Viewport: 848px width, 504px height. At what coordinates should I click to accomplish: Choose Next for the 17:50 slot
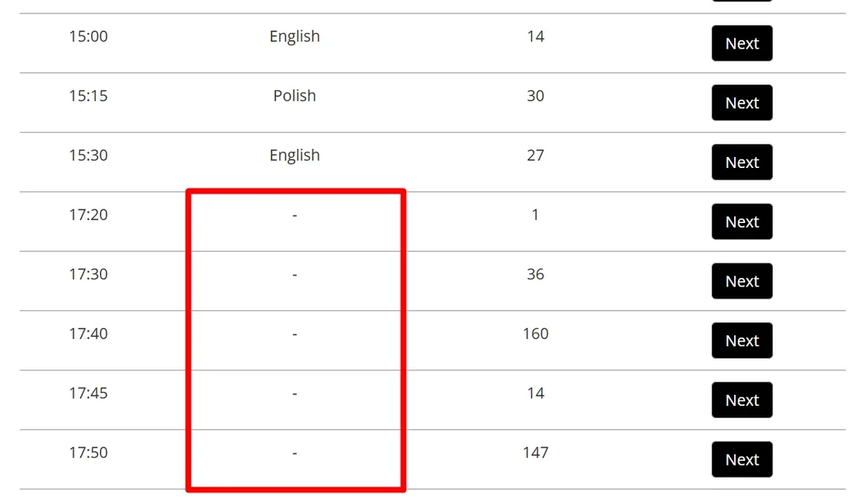tap(741, 460)
